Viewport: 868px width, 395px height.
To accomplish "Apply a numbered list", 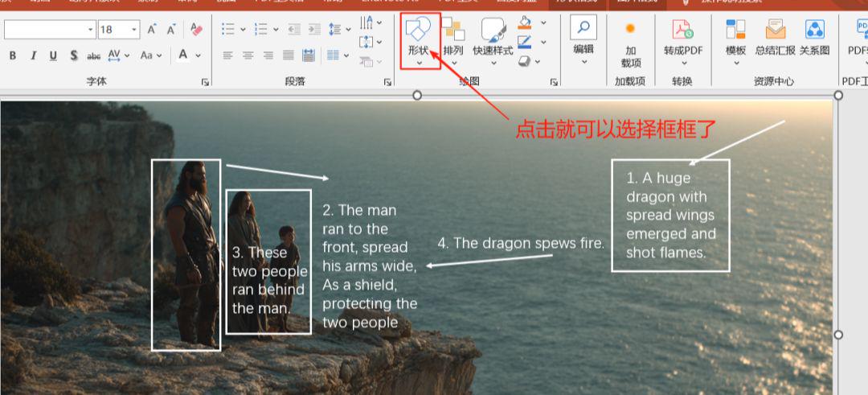I will (260, 29).
